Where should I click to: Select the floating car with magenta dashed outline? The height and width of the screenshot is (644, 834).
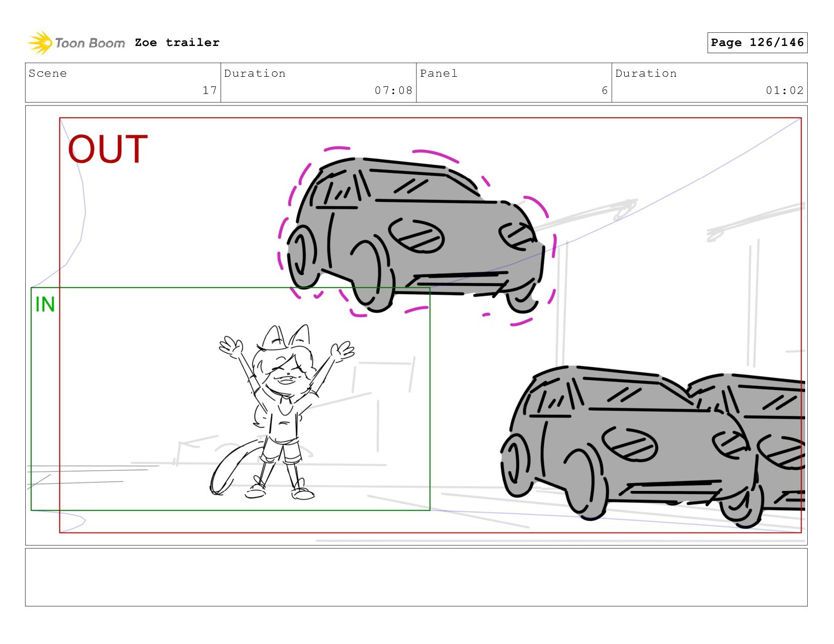point(417,236)
